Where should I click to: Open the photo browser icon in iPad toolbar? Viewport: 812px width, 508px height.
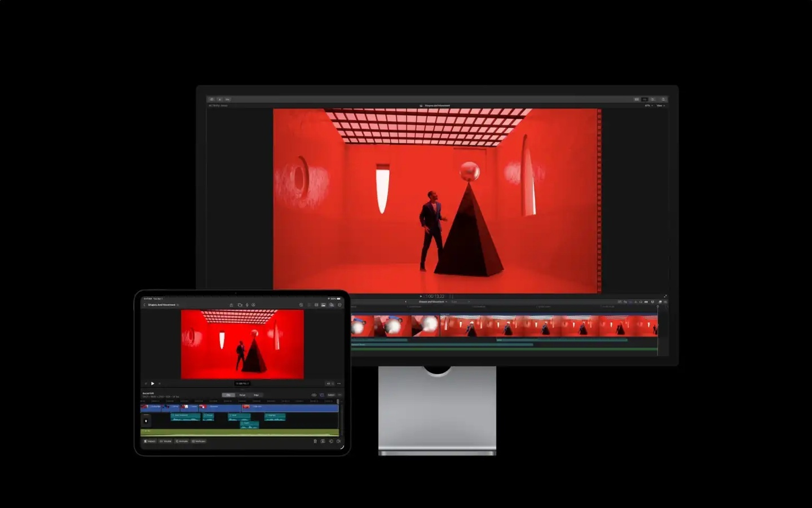[x=324, y=305]
